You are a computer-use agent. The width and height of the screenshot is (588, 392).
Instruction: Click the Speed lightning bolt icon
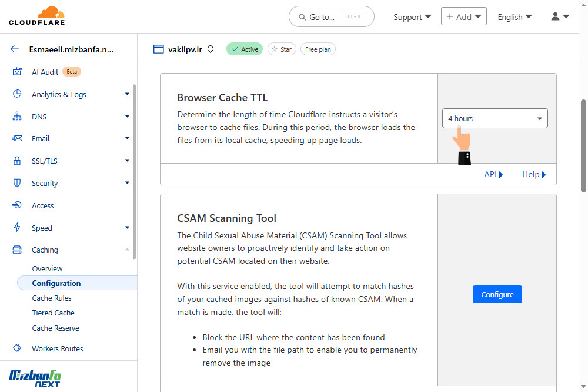coord(17,228)
